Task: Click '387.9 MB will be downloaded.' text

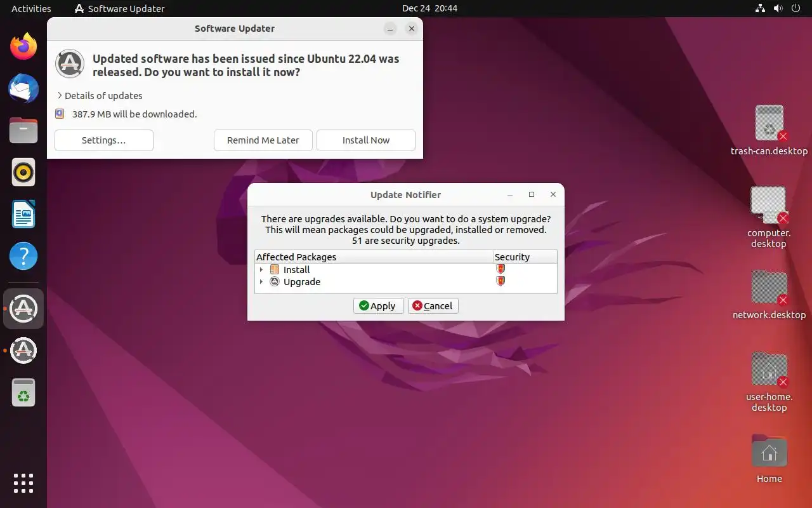Action: coord(134,114)
